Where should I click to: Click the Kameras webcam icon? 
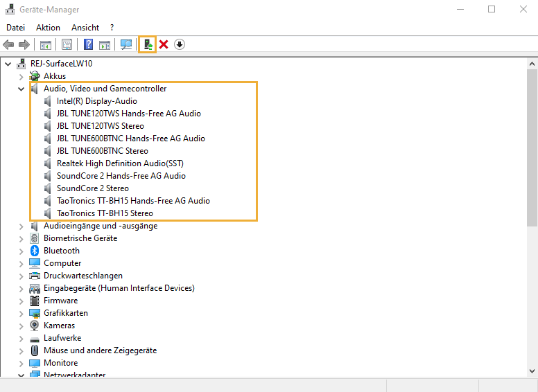click(35, 326)
